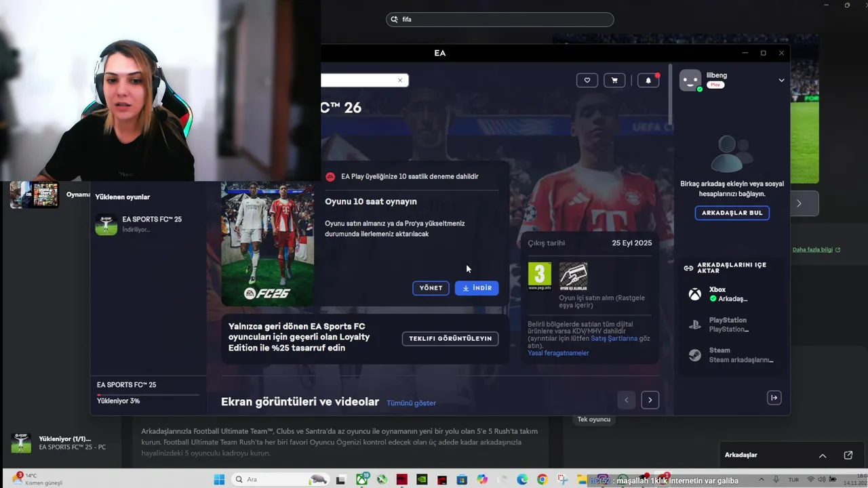Collapse the friends sidebar panel
Screen dimensions: 868x488
[x=774, y=398]
